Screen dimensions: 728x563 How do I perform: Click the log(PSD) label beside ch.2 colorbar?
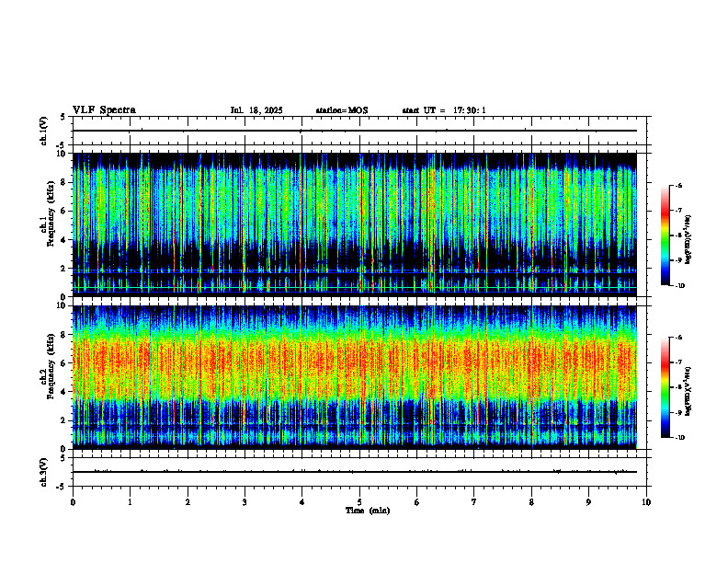688,391
